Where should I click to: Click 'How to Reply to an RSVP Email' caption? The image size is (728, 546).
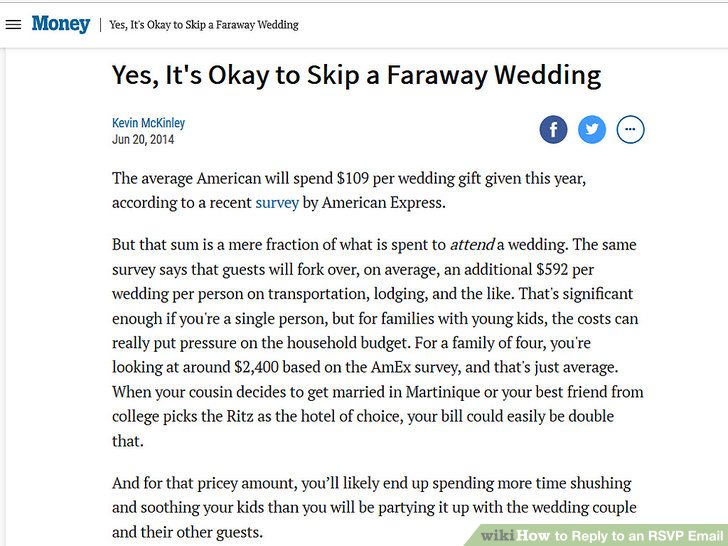tap(620, 536)
